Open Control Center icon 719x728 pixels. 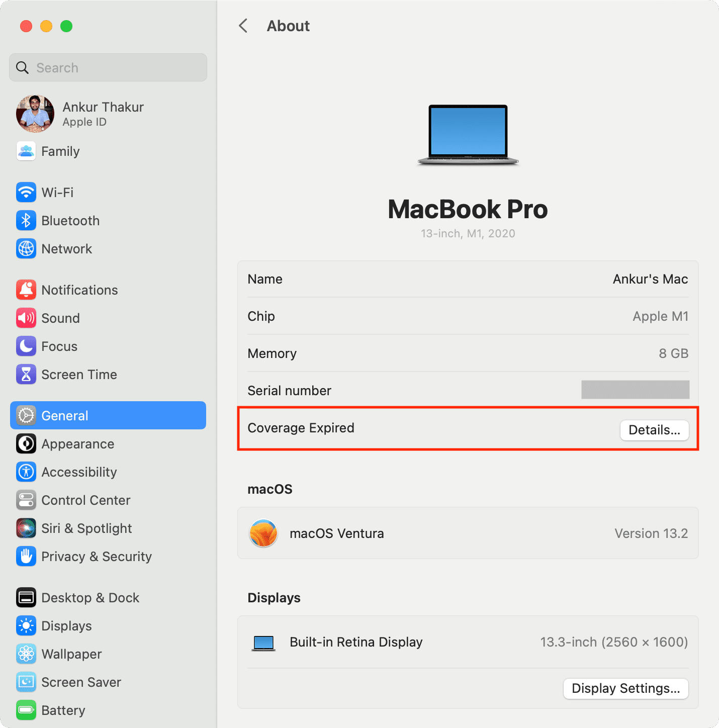[x=26, y=500]
